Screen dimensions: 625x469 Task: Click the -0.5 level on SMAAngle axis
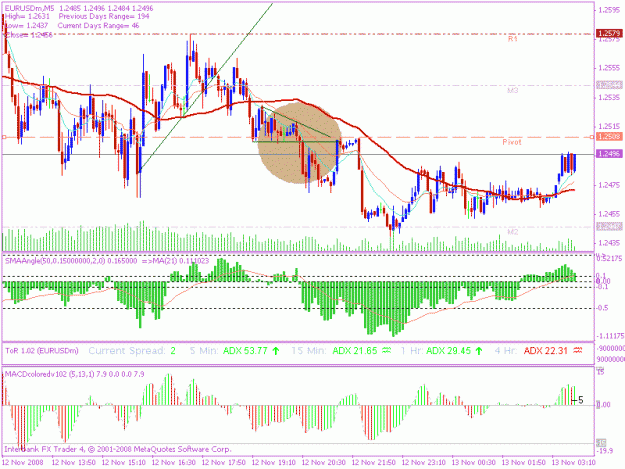pos(602,308)
